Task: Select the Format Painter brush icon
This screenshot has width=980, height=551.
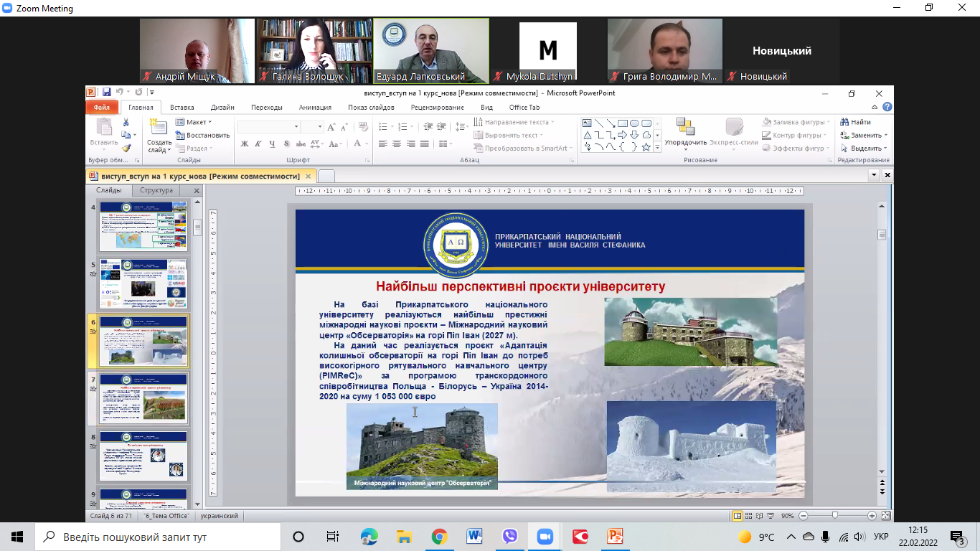Action: pyautogui.click(x=126, y=148)
